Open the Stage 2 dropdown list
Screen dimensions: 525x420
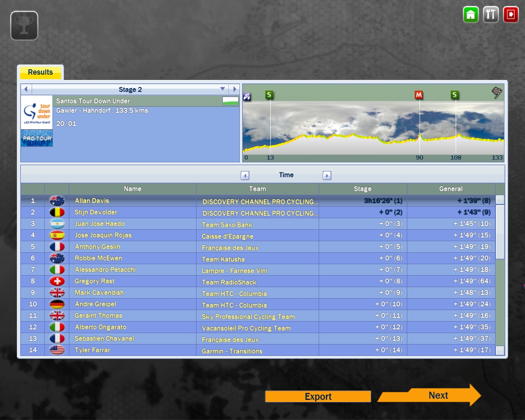click(x=222, y=89)
